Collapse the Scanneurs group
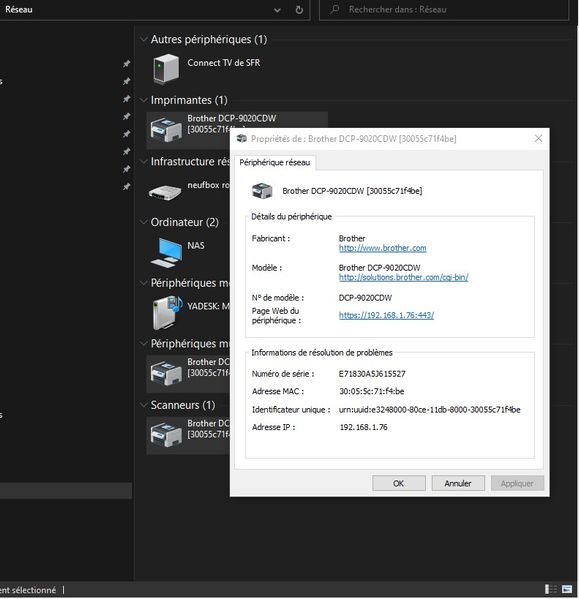 coord(144,405)
